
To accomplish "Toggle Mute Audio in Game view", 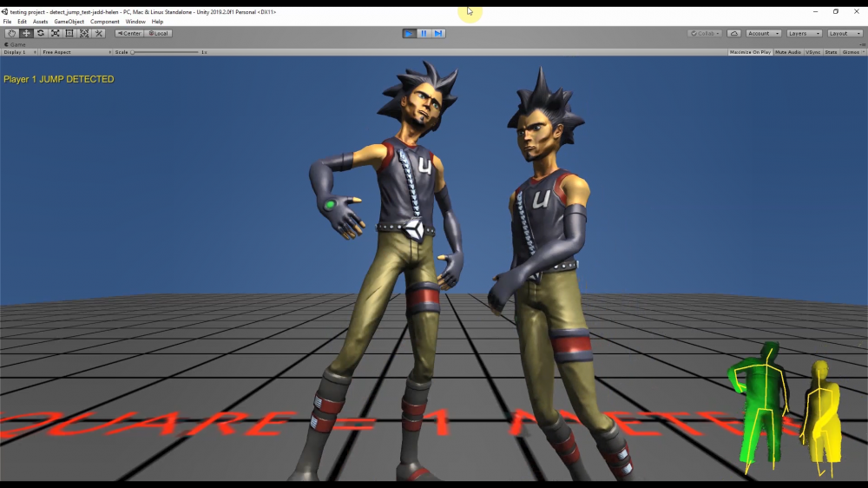I will coord(788,52).
